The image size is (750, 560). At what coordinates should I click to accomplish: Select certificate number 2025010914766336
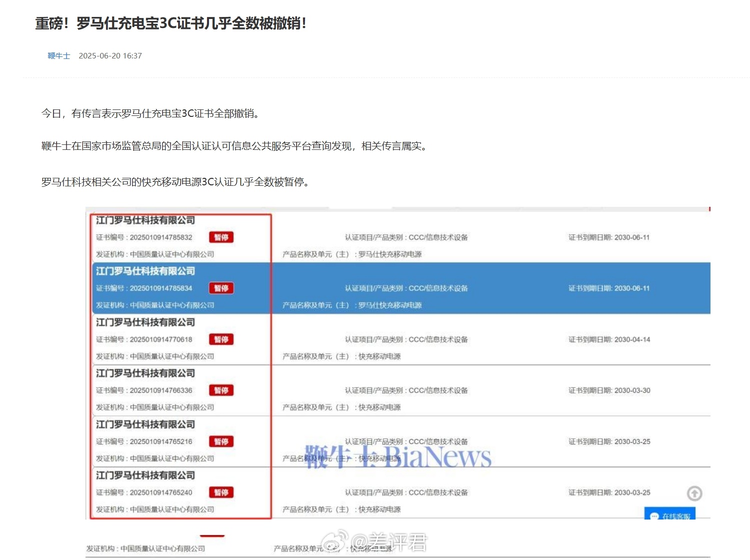161,390
